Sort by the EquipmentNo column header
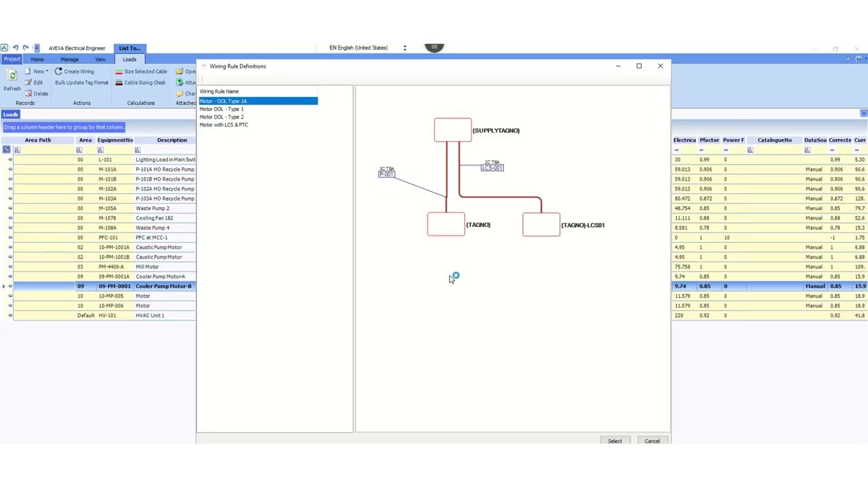This screenshot has height=488, width=868. coord(115,140)
